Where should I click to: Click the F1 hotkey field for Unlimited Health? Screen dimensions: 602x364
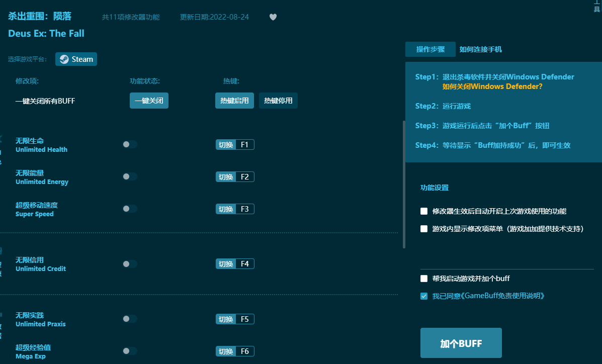(244, 145)
